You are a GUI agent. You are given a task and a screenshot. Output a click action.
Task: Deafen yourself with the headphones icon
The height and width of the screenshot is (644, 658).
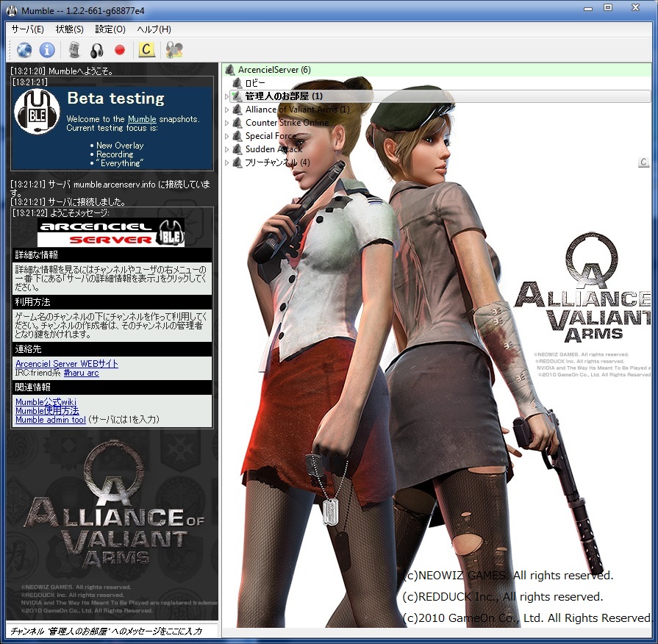(97, 50)
